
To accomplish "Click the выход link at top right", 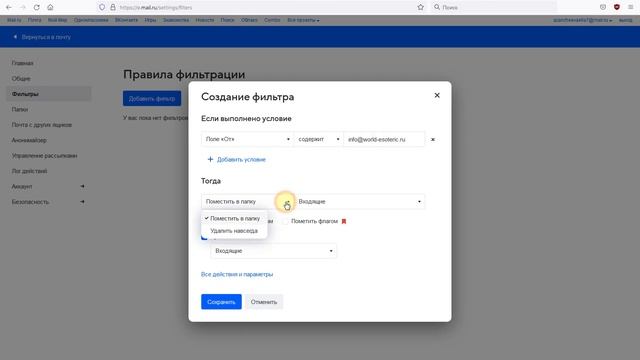I will [x=625, y=20].
